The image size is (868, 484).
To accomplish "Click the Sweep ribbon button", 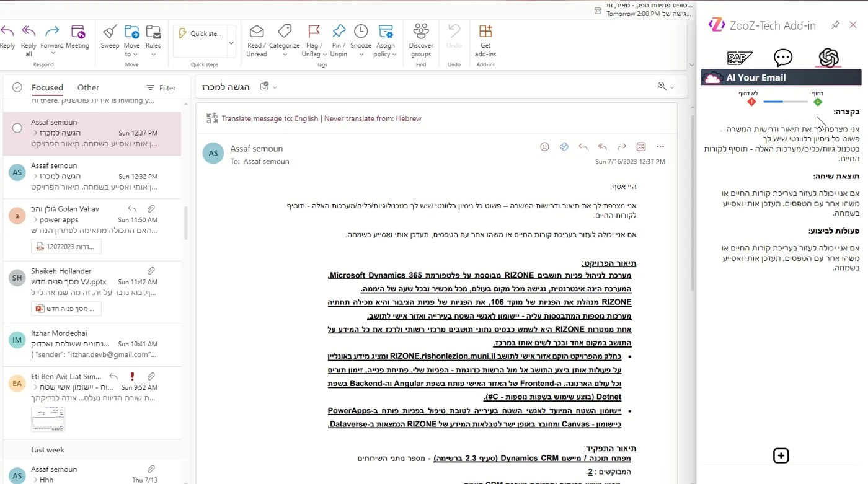I will pyautogui.click(x=110, y=37).
